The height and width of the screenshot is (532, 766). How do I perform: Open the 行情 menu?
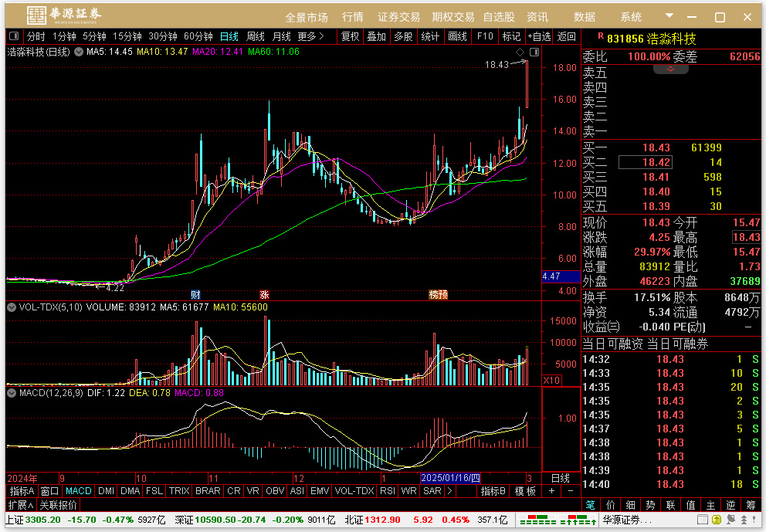coord(353,17)
